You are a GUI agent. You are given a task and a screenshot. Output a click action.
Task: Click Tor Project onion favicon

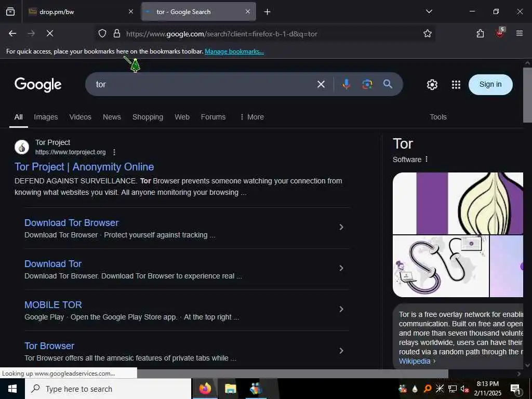point(22,147)
